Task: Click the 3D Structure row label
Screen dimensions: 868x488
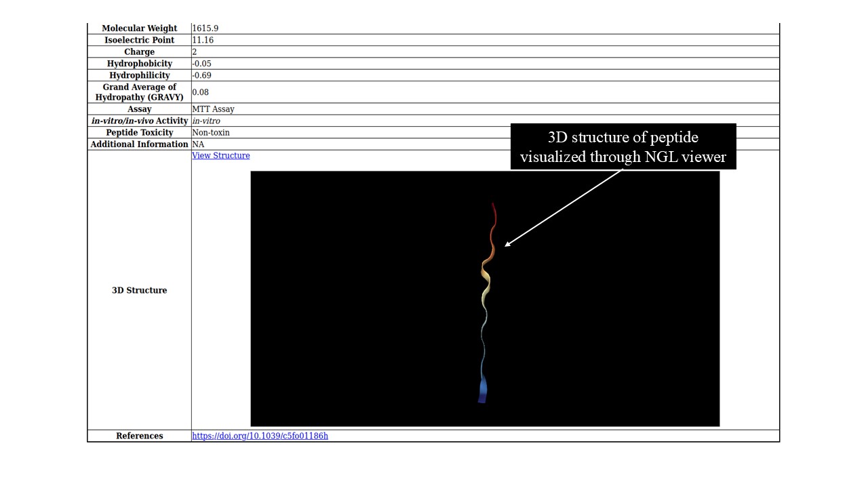Action: tap(140, 290)
